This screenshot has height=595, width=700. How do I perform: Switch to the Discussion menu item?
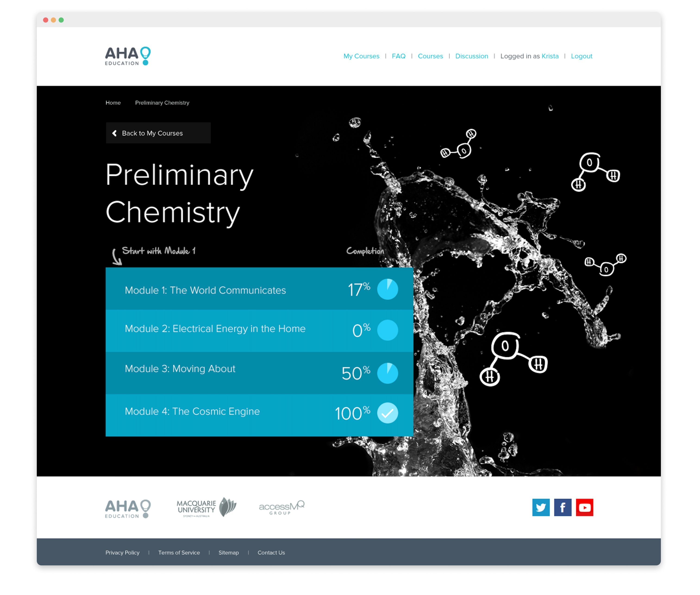coord(472,56)
